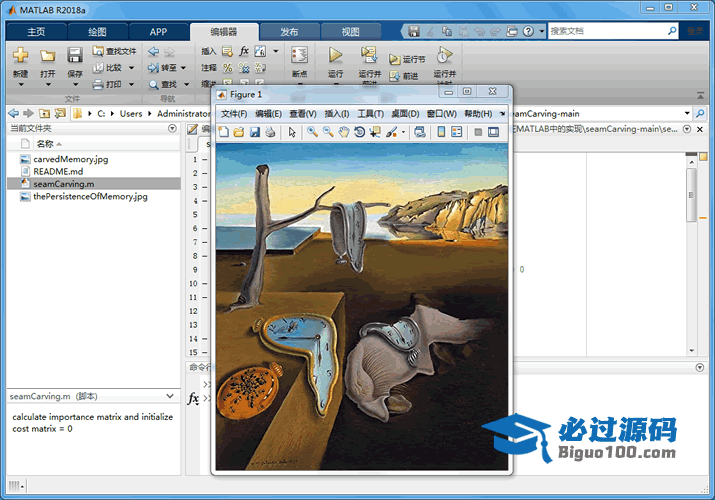This screenshot has height=500, width=715.
Task: Toggle the Zoom In tool in Figure 1
Action: pos(312,132)
